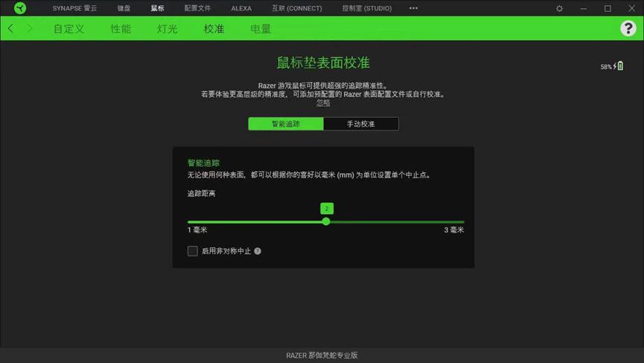Go back with the left arrow
The height and width of the screenshot is (363, 644).
click(10, 28)
